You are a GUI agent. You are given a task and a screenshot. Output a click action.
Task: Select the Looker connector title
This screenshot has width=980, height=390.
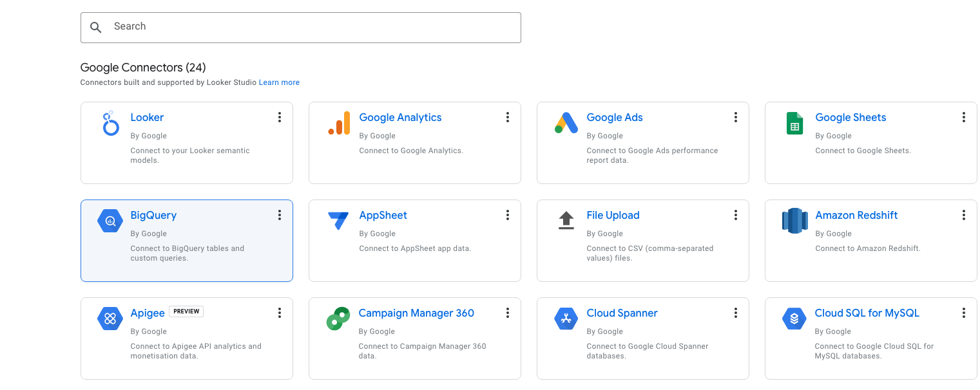(147, 117)
